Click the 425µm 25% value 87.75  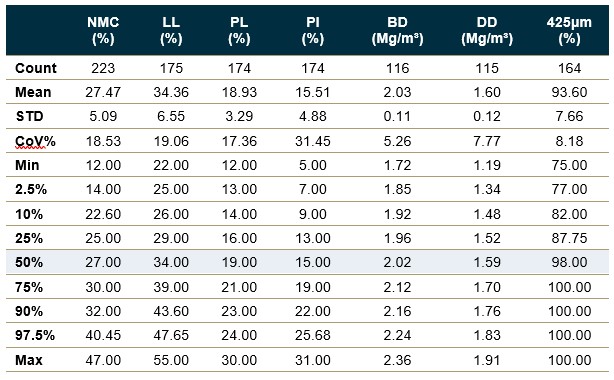(x=569, y=238)
